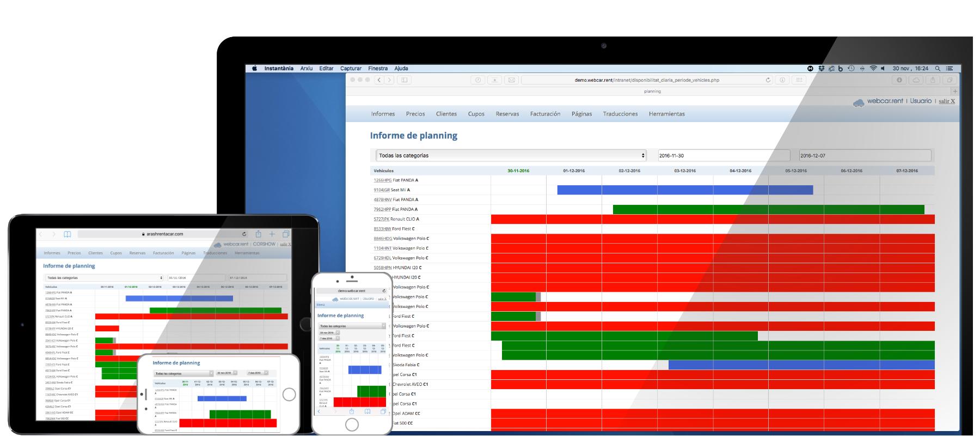Click Safari's back arrow in the laptop browser
980x436 pixels.
(379, 80)
